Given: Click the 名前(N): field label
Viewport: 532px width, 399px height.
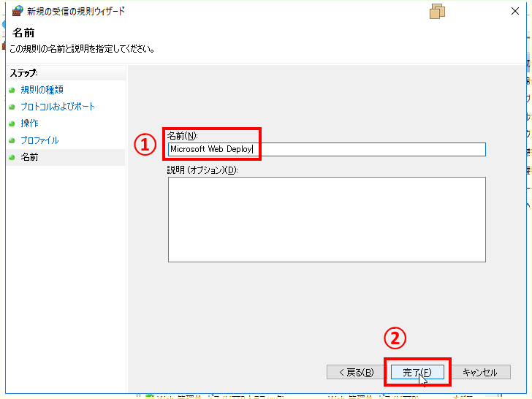Looking at the screenshot, I should (x=182, y=136).
